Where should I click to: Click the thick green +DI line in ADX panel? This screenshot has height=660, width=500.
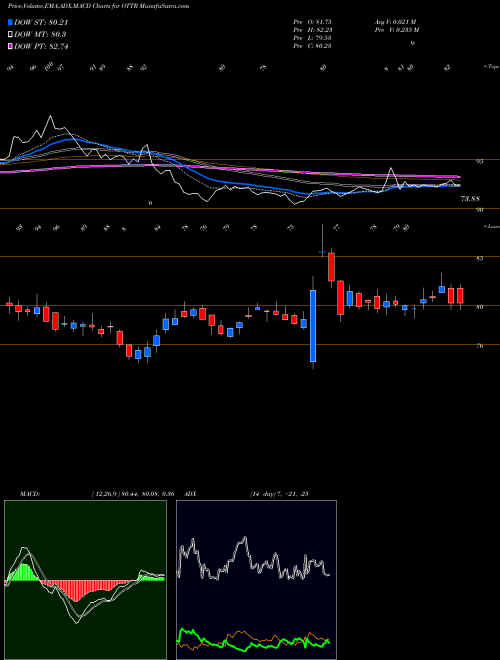pos(253,643)
